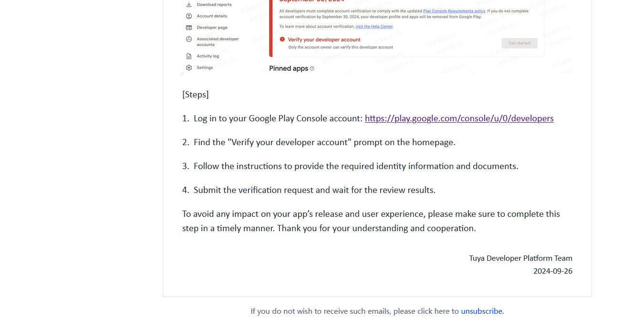Follow the visit the Help Center link
The height and width of the screenshot is (330, 644).
(x=374, y=26)
